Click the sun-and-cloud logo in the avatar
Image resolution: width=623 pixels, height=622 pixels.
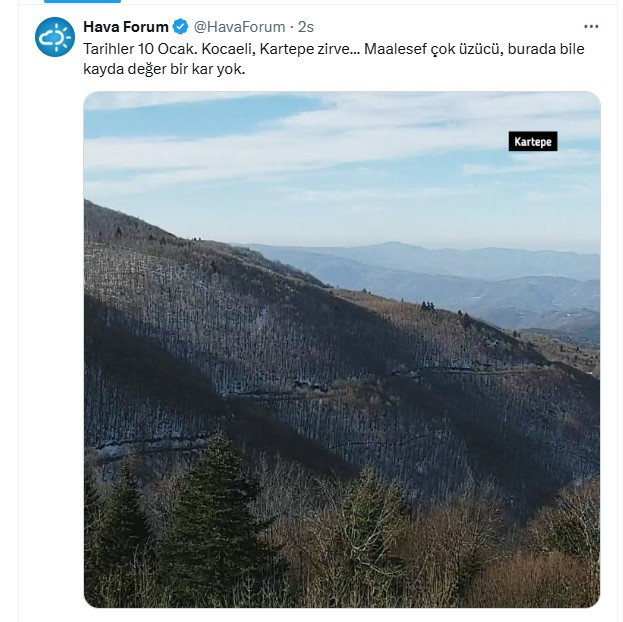tap(55, 38)
